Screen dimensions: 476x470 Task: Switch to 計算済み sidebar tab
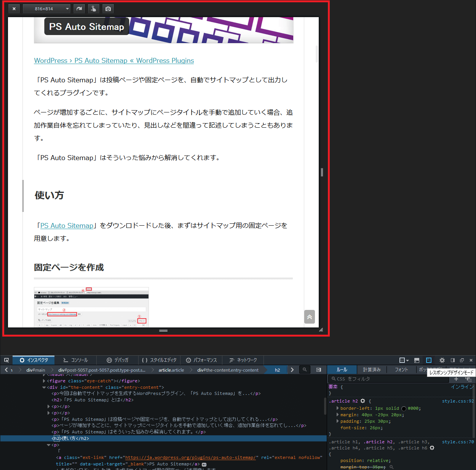[x=372, y=370]
